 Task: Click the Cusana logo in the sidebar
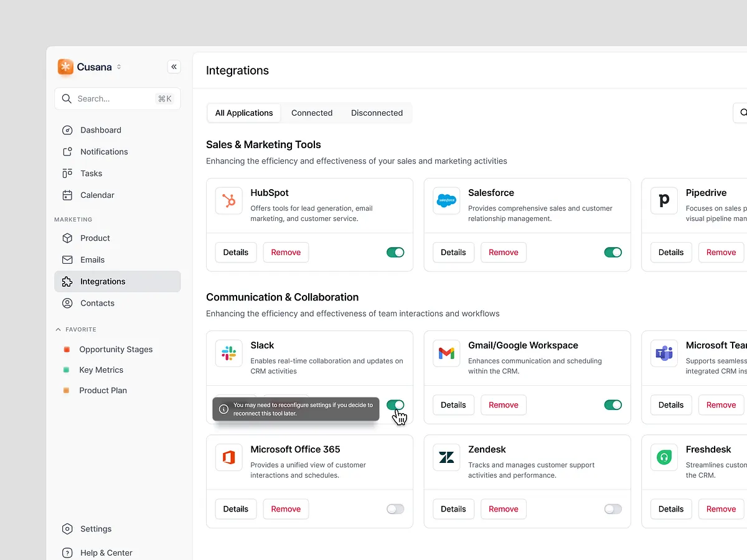point(65,67)
